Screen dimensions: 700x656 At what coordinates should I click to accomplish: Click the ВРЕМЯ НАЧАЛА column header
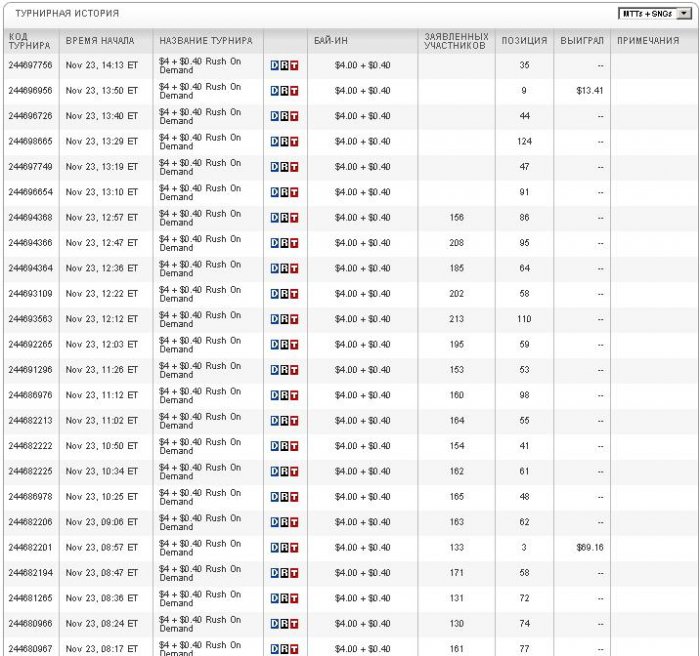100,41
